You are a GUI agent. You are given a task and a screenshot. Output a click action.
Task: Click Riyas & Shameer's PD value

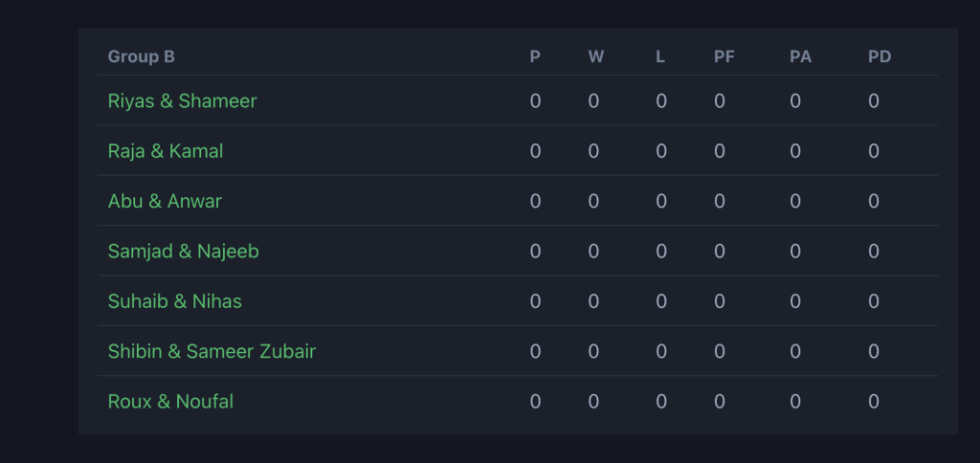tap(874, 101)
